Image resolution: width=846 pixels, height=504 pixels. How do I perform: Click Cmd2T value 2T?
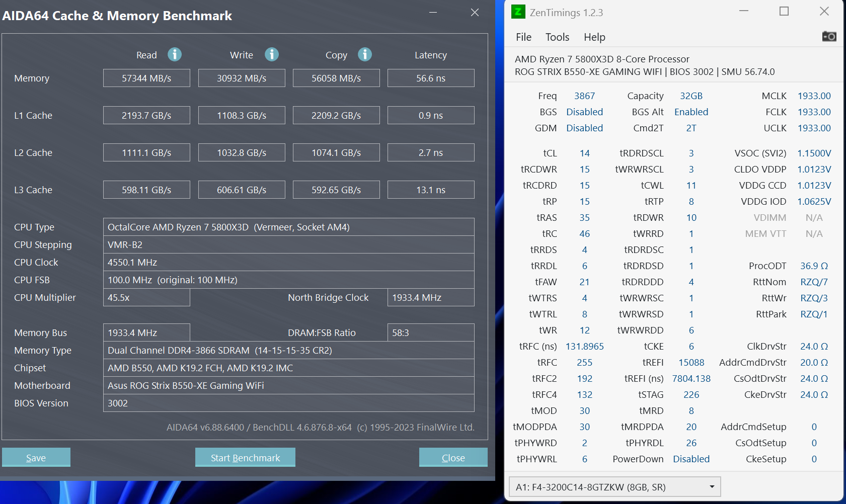click(x=691, y=128)
